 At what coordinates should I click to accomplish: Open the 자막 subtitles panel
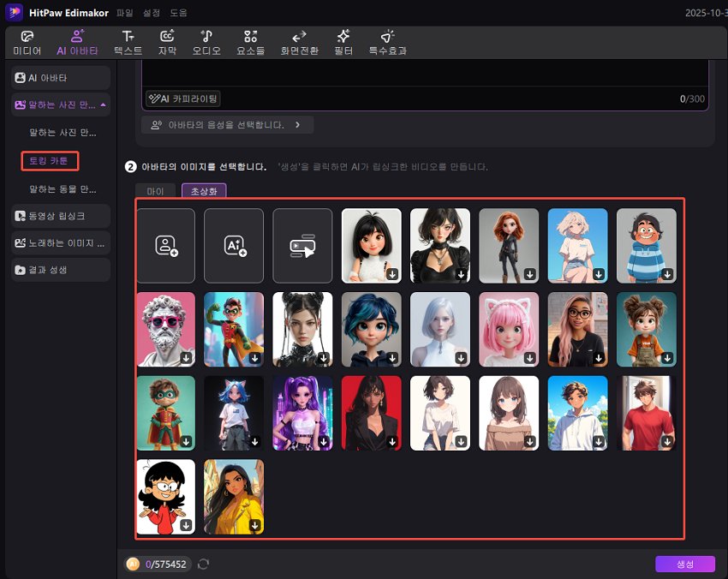[167, 41]
